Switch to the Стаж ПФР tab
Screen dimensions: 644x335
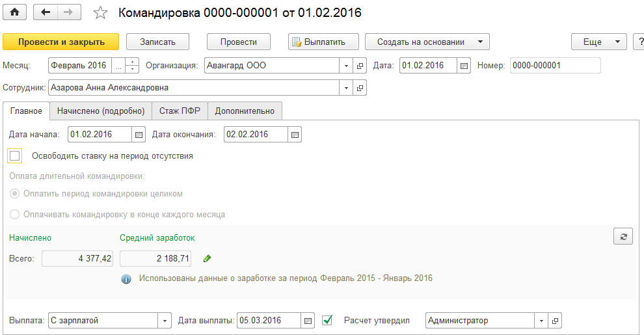[180, 111]
